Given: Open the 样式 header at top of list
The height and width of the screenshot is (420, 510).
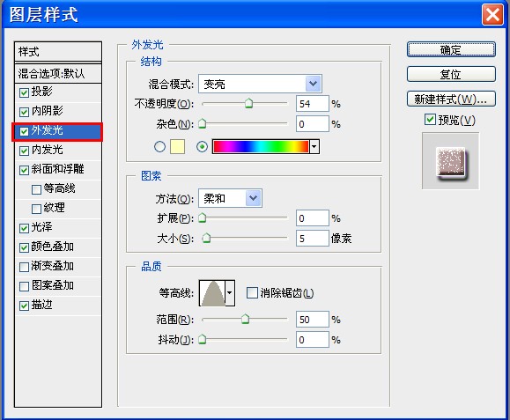Looking at the screenshot, I should point(58,51).
